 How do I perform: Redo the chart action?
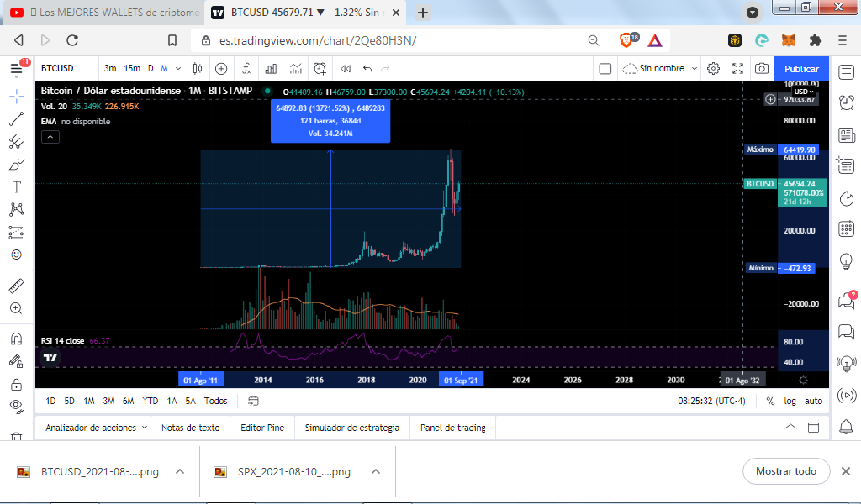pos(385,69)
